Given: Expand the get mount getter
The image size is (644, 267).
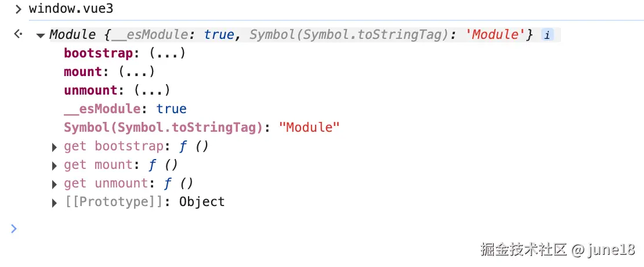Looking at the screenshot, I should (x=55, y=165).
